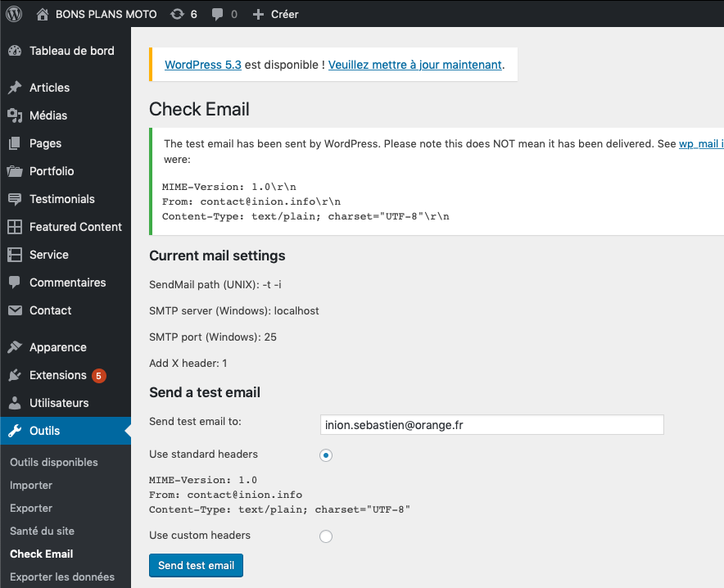
Task: Click the Articles pin icon
Action: [15, 88]
